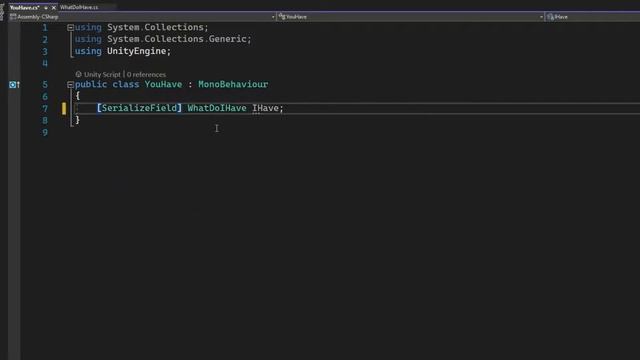The height and width of the screenshot is (360, 640).
Task: Click the IHave field identifier
Action: click(x=265, y=108)
